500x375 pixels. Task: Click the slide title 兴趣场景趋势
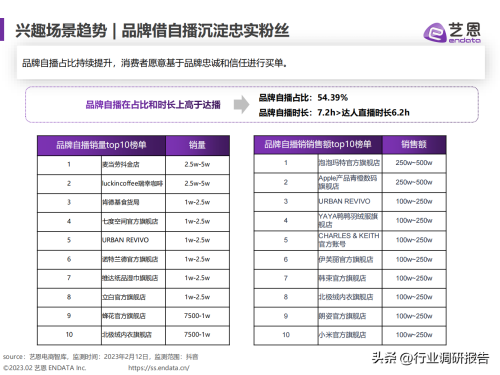coord(61,31)
